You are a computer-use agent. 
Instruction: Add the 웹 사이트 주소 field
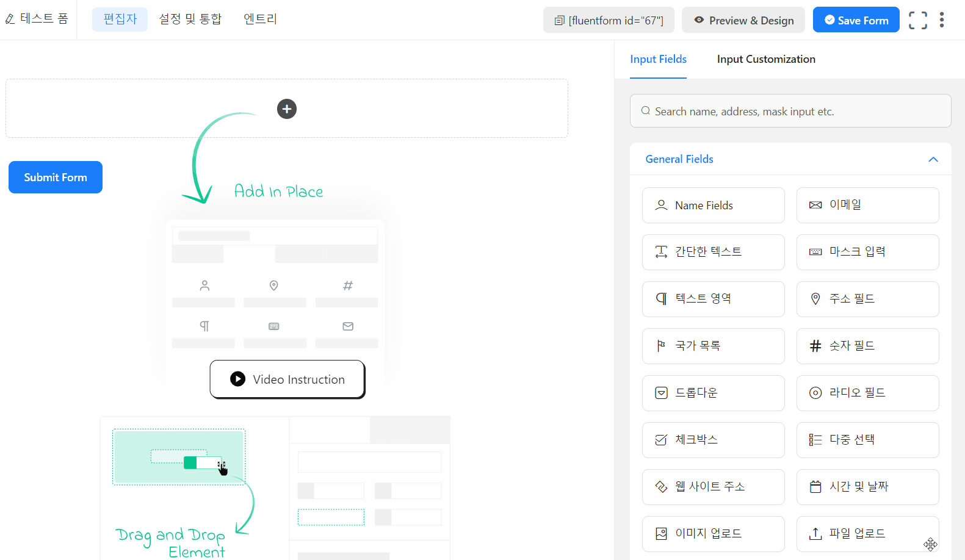[x=713, y=487]
